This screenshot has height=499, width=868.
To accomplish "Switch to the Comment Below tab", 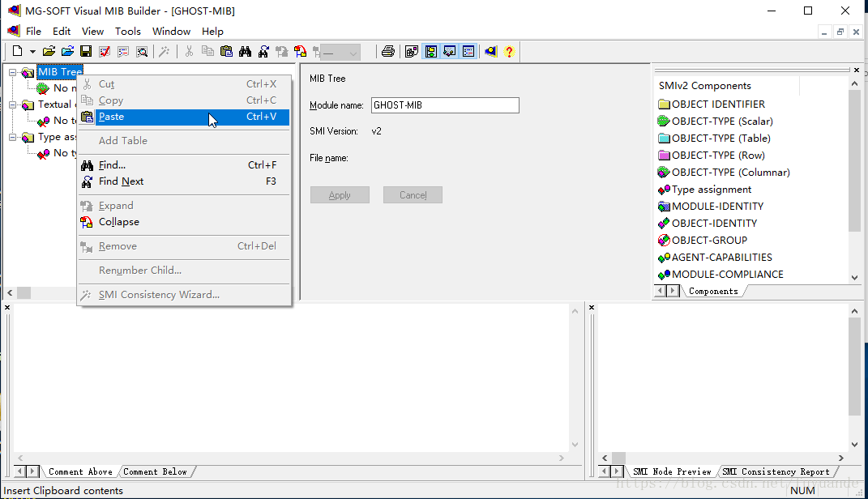I will point(155,472).
